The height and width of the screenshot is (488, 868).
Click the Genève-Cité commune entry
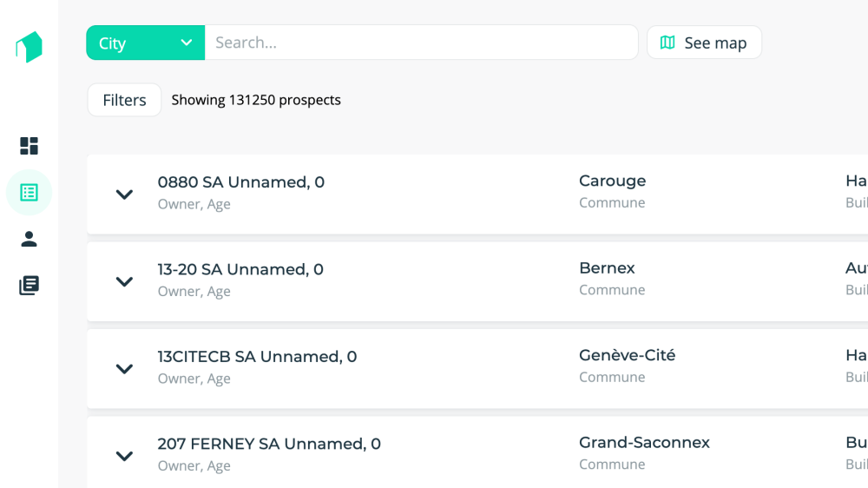[627, 355]
